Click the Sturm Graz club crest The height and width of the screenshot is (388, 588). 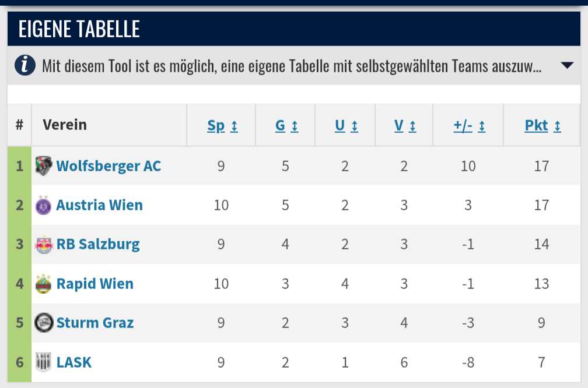click(x=44, y=323)
